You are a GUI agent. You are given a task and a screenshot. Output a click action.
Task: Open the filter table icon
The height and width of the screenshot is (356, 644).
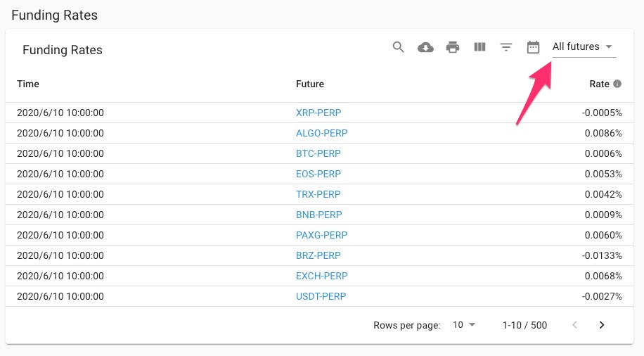click(506, 47)
